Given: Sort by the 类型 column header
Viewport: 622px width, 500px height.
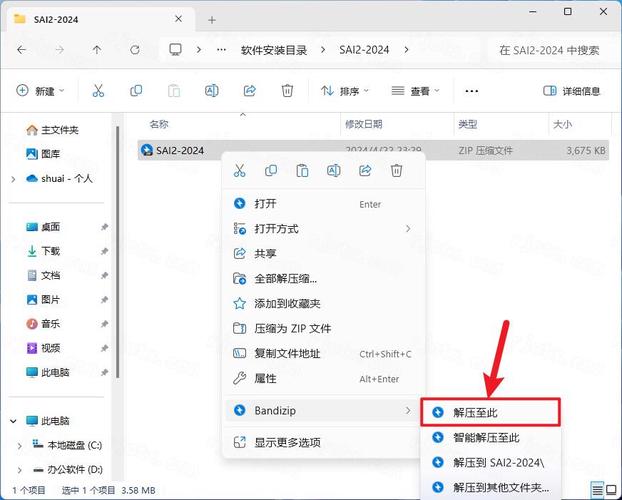Looking at the screenshot, I should [467, 124].
